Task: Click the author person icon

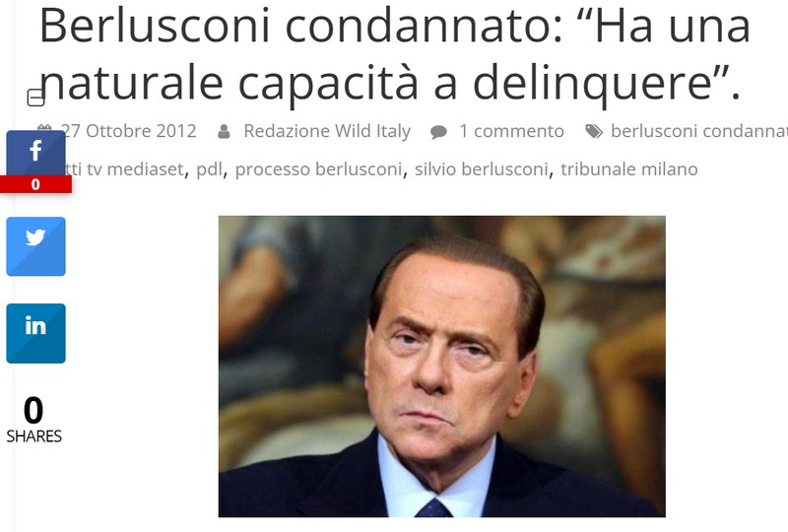Action: 224,132
